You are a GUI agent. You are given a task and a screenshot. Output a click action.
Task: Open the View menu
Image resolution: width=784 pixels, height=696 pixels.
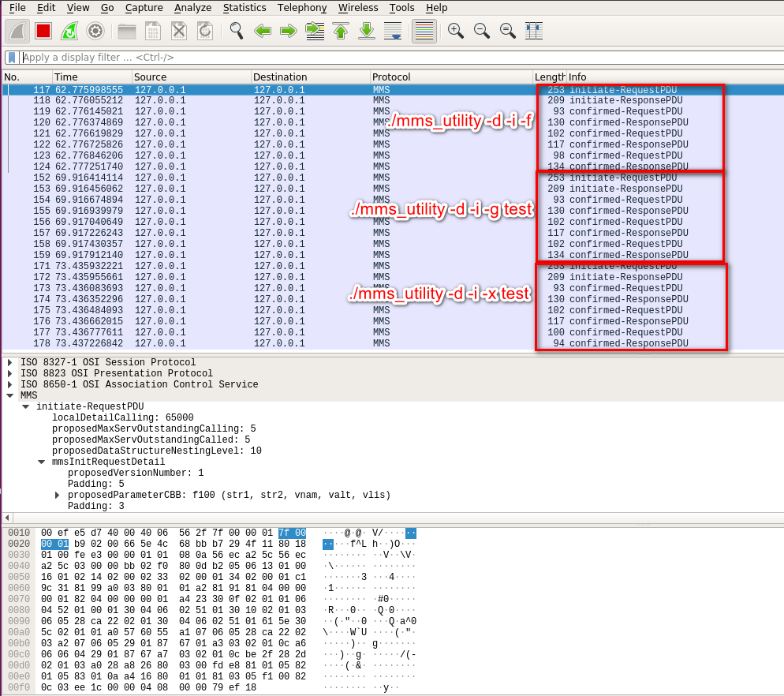78,8
